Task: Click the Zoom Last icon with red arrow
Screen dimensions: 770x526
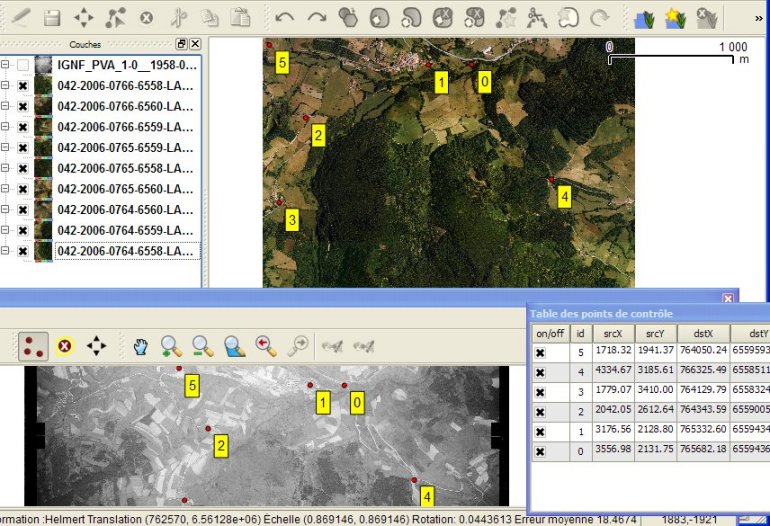Action: click(x=266, y=346)
